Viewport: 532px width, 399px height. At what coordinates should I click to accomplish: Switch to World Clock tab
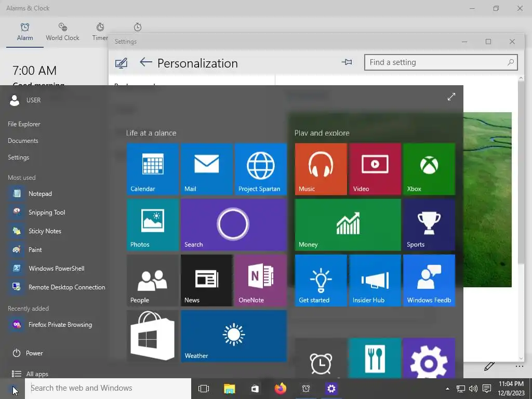point(62,33)
